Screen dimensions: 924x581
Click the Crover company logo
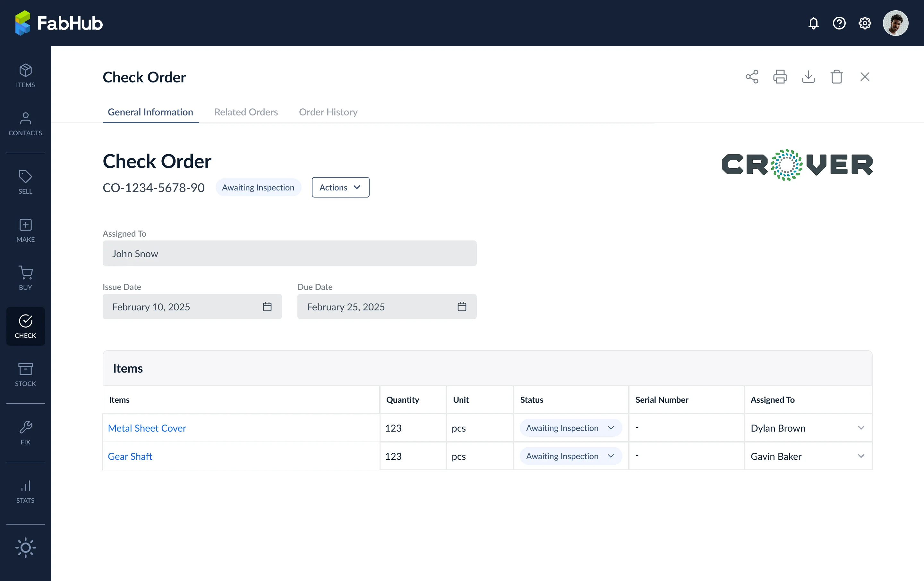tap(797, 164)
